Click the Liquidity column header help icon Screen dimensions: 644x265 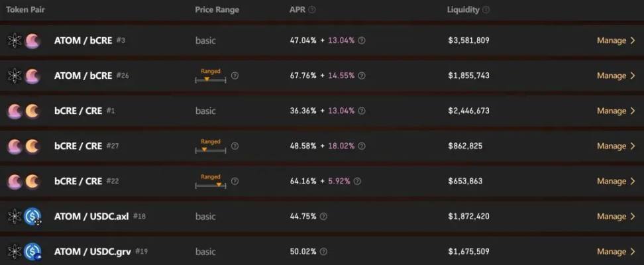[x=486, y=10]
